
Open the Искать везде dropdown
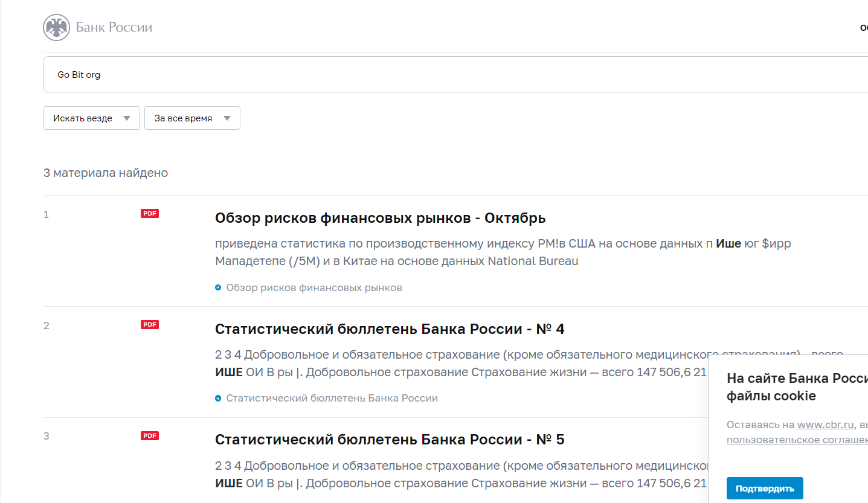pyautogui.click(x=92, y=118)
